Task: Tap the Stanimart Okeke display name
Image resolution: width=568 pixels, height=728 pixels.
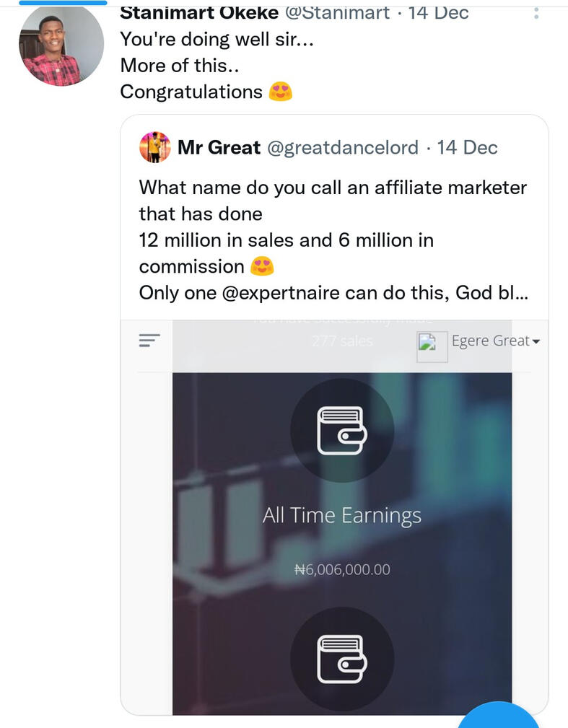Action: coord(199,13)
